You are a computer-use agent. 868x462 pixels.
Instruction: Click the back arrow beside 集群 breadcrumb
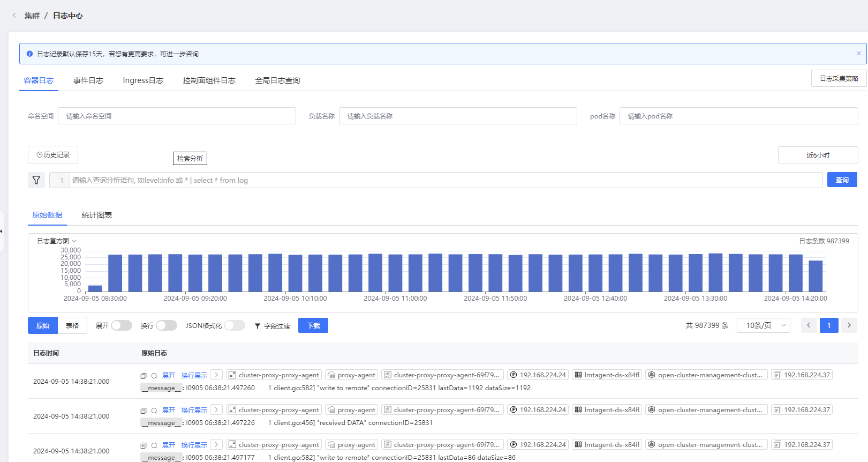coord(14,16)
